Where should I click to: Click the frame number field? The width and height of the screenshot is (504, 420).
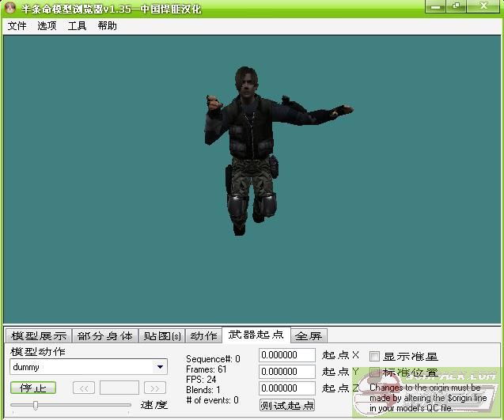119,388
